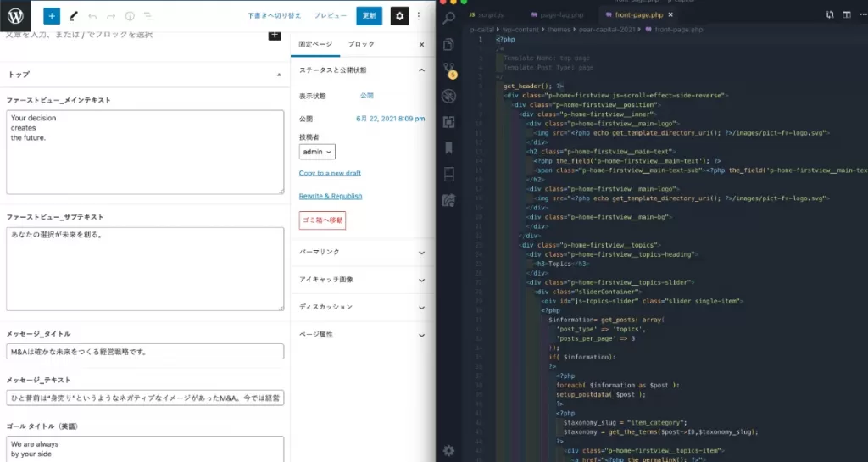The image size is (868, 462).
Task: Click the blue add block inserter button
Action: (x=52, y=16)
